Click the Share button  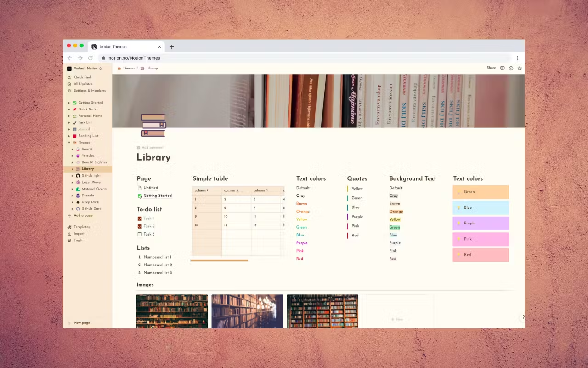pyautogui.click(x=491, y=68)
